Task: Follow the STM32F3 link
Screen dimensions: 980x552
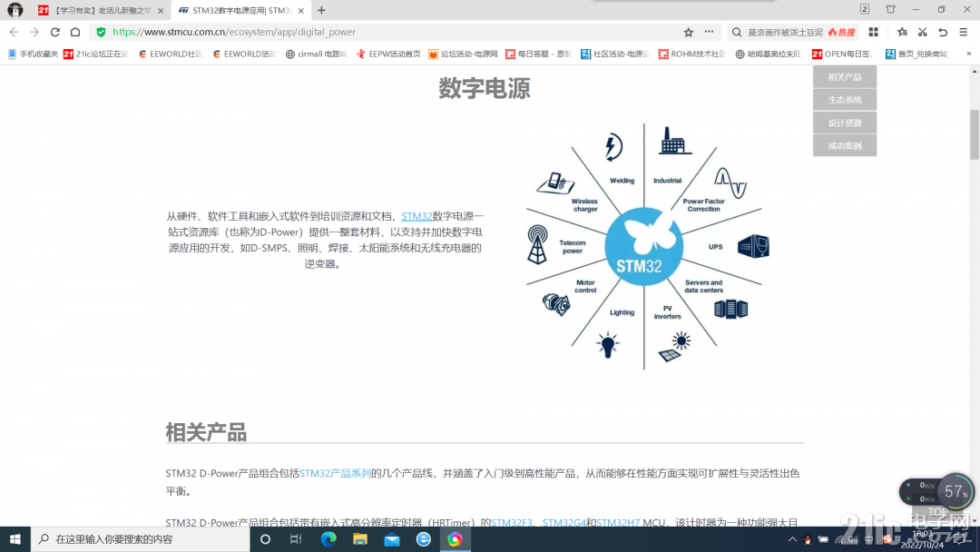Action: 511,523
